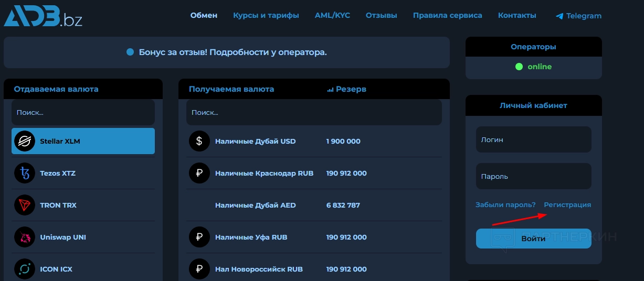
Task: Click into the Пароль password field
Action: click(x=533, y=177)
